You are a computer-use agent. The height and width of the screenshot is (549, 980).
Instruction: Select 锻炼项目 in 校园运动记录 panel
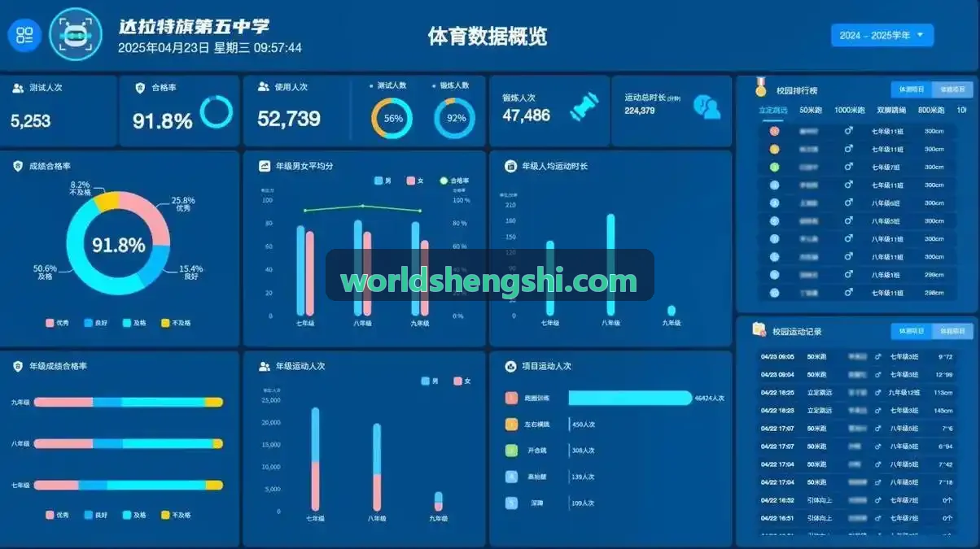[x=952, y=331]
